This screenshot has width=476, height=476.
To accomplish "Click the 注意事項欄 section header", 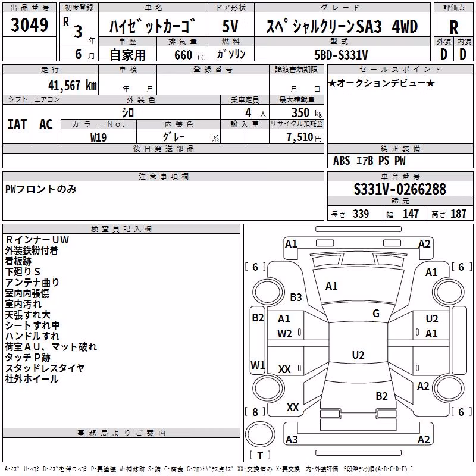I will click(x=163, y=176).
